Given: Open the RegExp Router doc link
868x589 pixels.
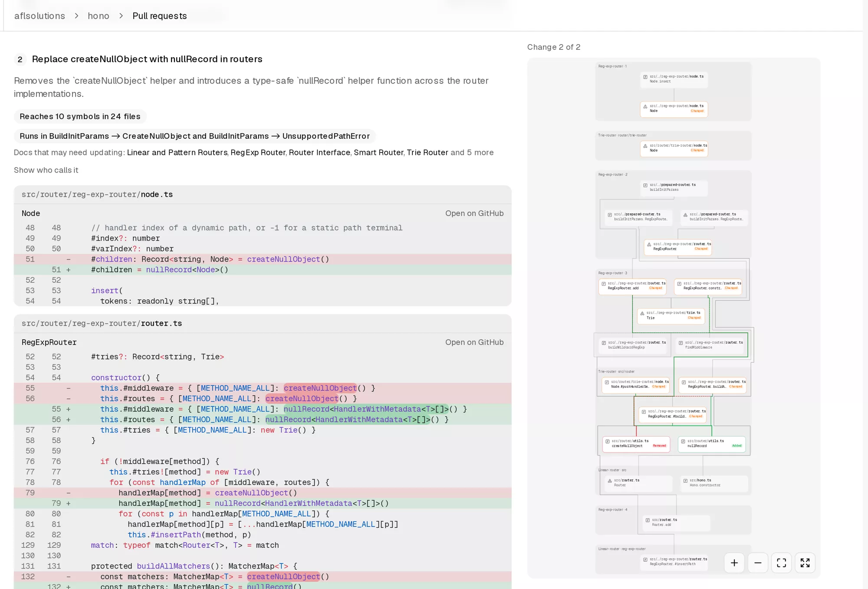Looking at the screenshot, I should click(x=258, y=152).
